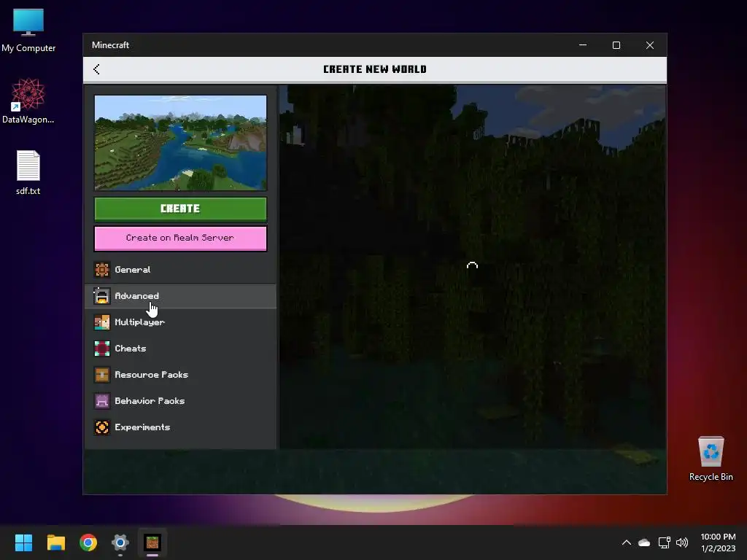The width and height of the screenshot is (747, 560).
Task: Launch Google Chrome from the taskbar
Action: tap(88, 542)
